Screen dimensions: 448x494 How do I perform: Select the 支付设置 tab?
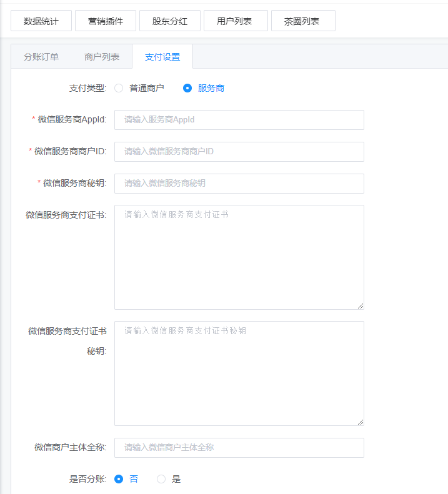pyautogui.click(x=162, y=57)
